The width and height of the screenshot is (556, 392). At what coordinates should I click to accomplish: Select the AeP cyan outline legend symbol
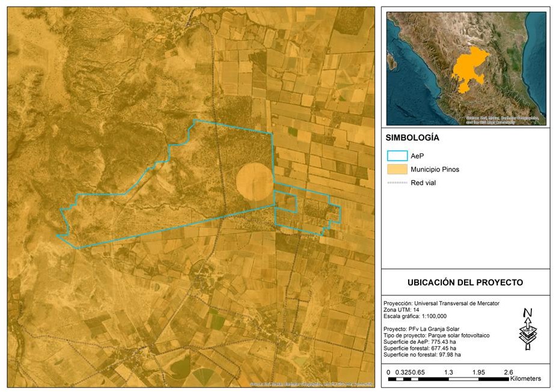click(x=397, y=156)
